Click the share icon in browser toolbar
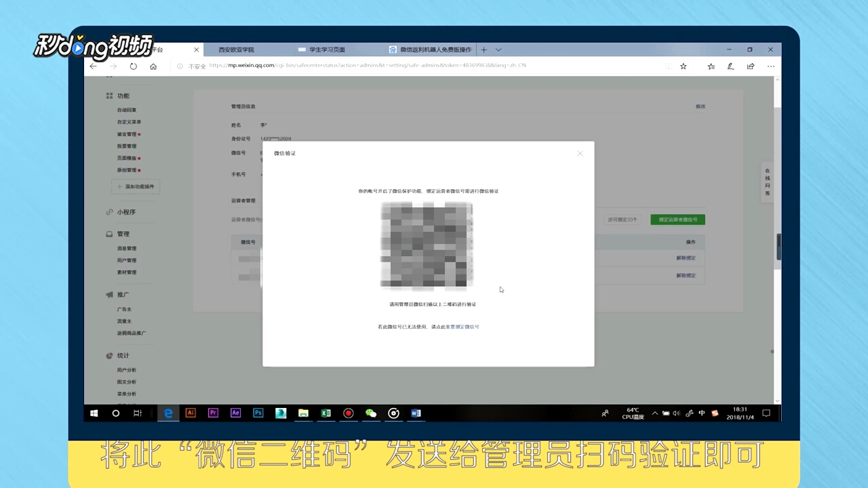Viewport: 868px width, 488px height. tap(751, 66)
